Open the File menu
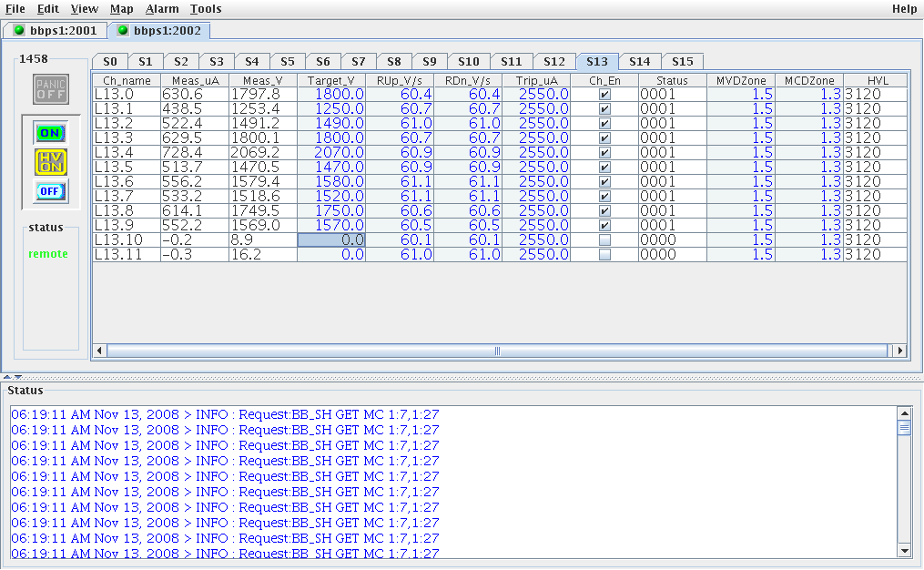Image resolution: width=924 pixels, height=570 pixels. [x=15, y=9]
